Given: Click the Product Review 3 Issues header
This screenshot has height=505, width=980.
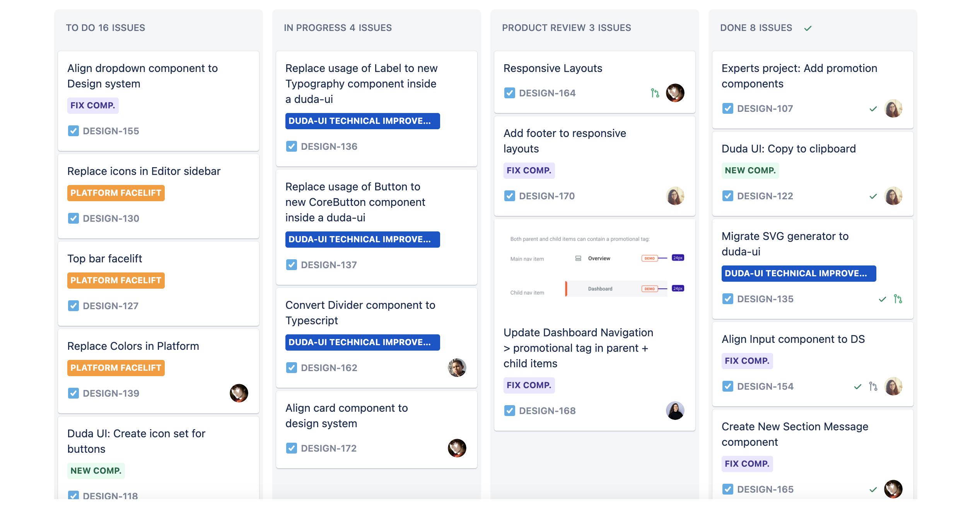Looking at the screenshot, I should point(566,28).
